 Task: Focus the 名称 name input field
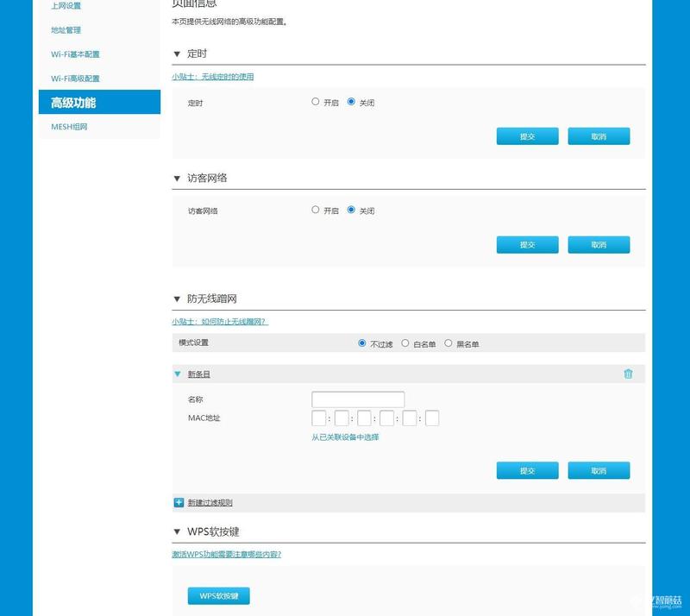tap(358, 399)
